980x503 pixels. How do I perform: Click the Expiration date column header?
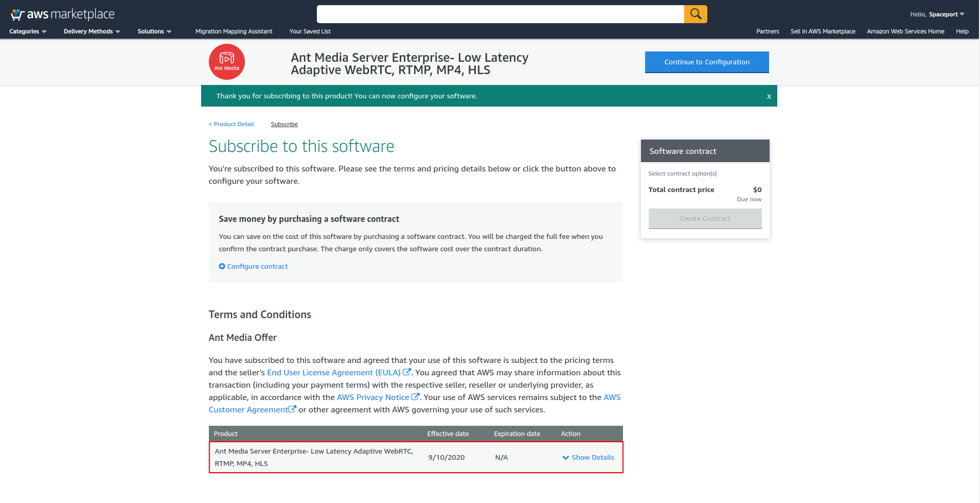point(517,434)
